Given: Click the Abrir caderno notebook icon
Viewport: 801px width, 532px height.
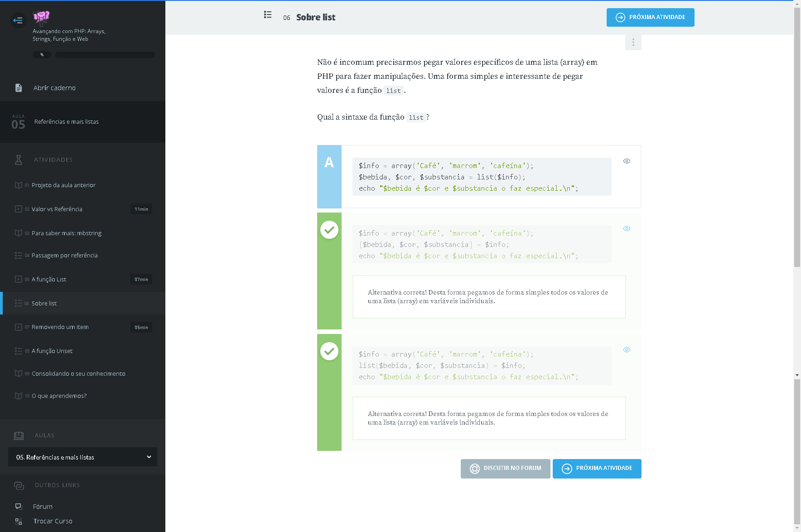Looking at the screenshot, I should [19, 88].
